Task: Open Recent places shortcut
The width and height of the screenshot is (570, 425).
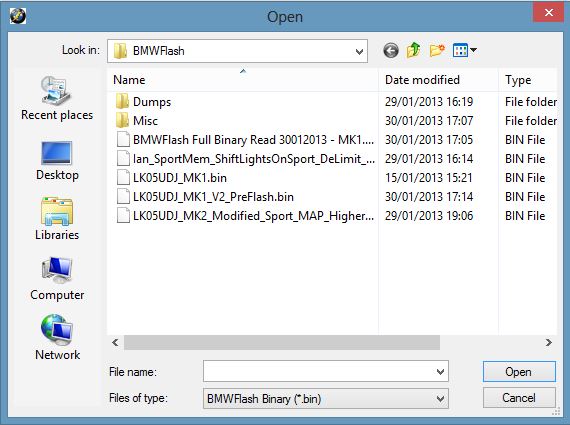Action: tap(57, 98)
